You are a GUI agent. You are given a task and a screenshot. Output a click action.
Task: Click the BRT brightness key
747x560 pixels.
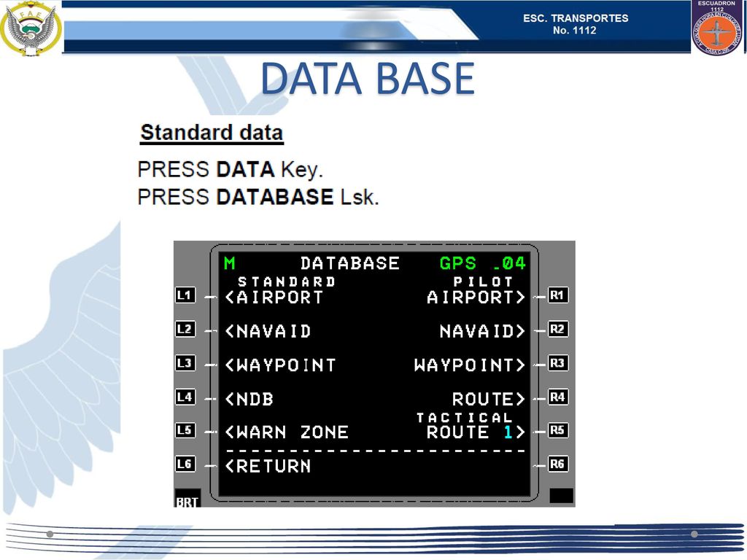point(187,498)
